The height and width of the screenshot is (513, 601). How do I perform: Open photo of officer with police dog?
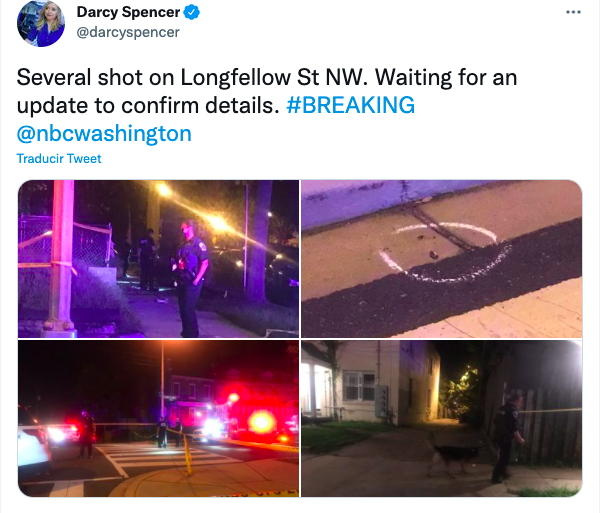click(x=442, y=418)
